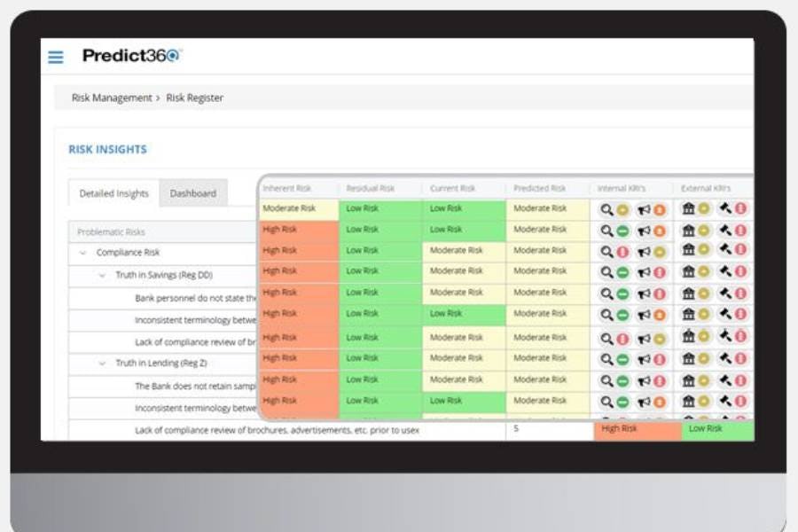Image resolution: width=798 pixels, height=532 pixels.
Task: Select the Detailed Insights tab
Action: (113, 192)
